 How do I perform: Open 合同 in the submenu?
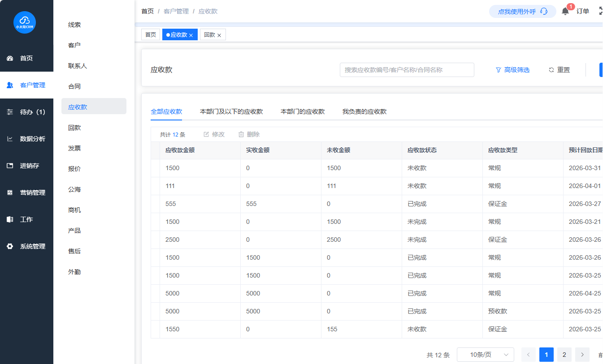[74, 86]
